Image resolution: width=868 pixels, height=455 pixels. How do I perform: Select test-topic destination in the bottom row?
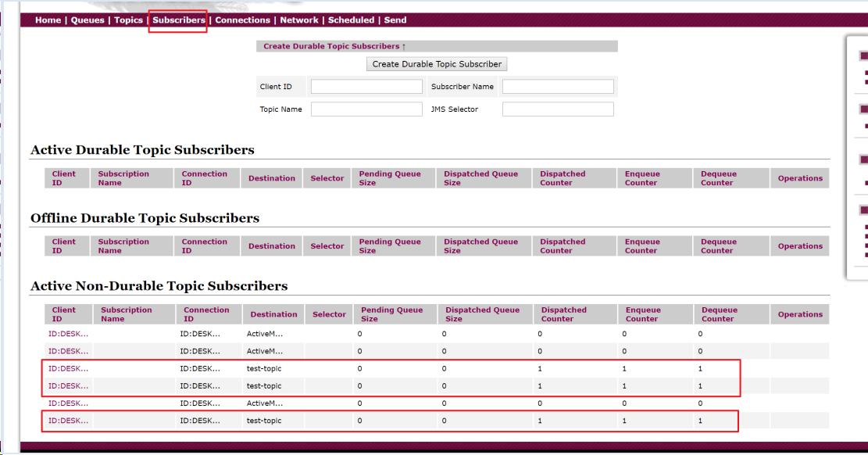click(x=264, y=421)
